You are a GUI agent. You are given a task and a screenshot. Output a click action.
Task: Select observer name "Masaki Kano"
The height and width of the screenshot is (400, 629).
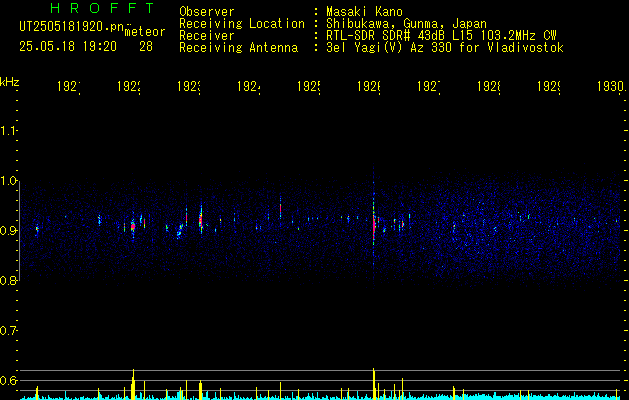tap(364, 12)
